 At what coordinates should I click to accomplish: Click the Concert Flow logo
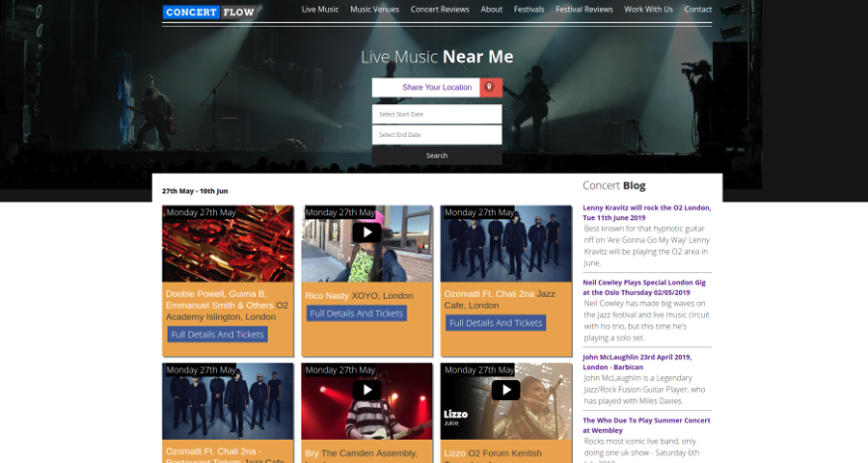pyautogui.click(x=210, y=13)
